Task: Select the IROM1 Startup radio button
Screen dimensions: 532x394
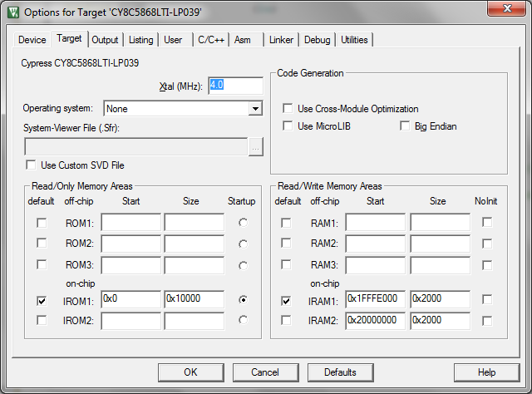Action: pos(243,300)
